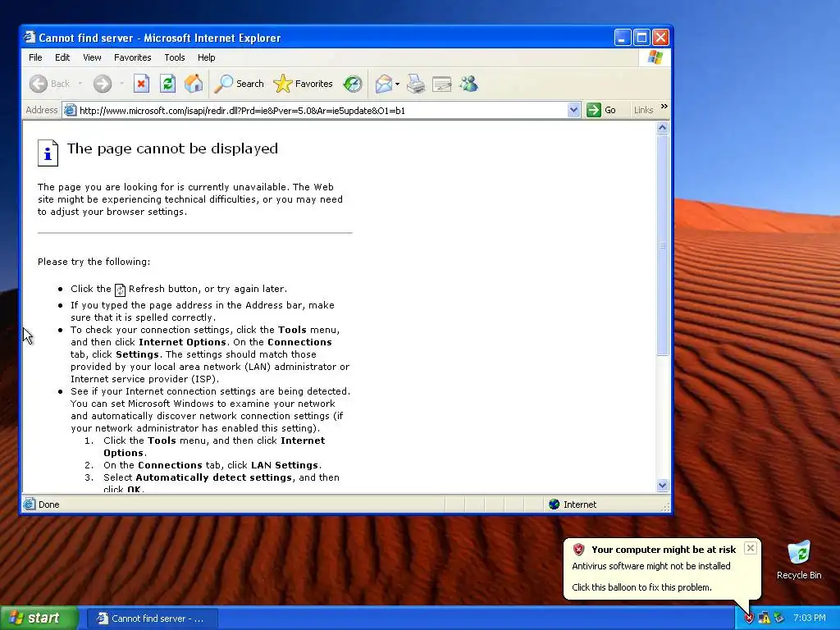Click the scroll up arrow of the page
840x630 pixels.
click(x=662, y=127)
